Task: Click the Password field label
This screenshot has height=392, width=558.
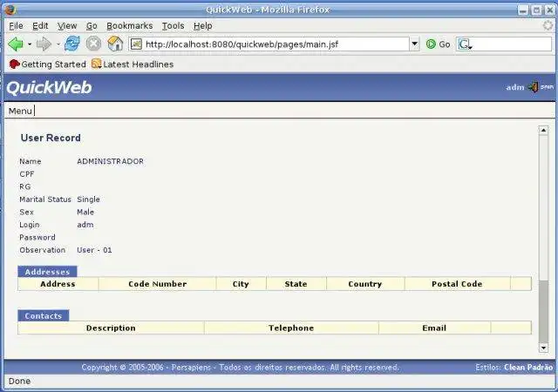Action: (x=37, y=237)
